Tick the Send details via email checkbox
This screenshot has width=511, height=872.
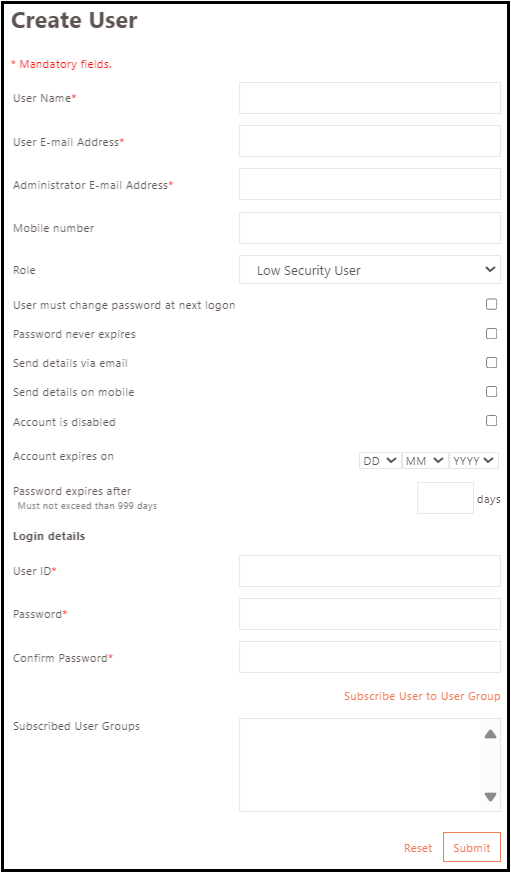click(x=492, y=363)
